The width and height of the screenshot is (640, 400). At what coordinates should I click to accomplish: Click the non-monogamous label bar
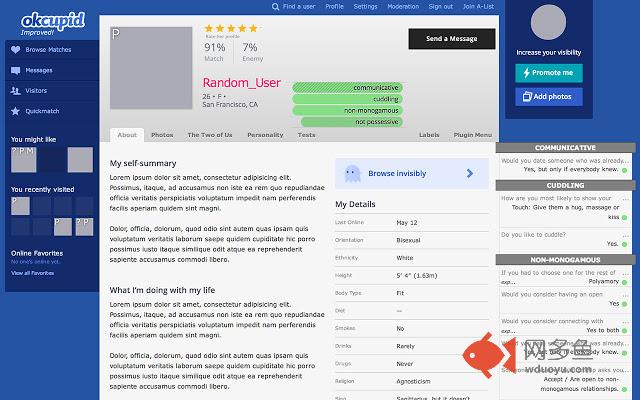[x=347, y=111]
